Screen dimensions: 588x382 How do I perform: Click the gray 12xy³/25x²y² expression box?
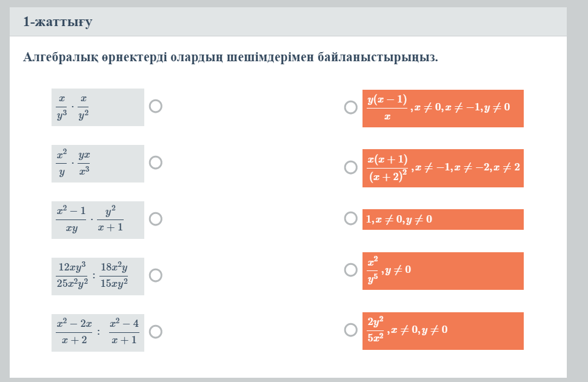[98, 276]
